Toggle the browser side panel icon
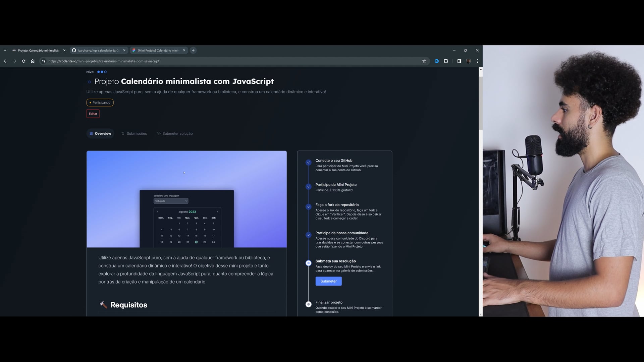The width and height of the screenshot is (644, 362). tap(459, 61)
